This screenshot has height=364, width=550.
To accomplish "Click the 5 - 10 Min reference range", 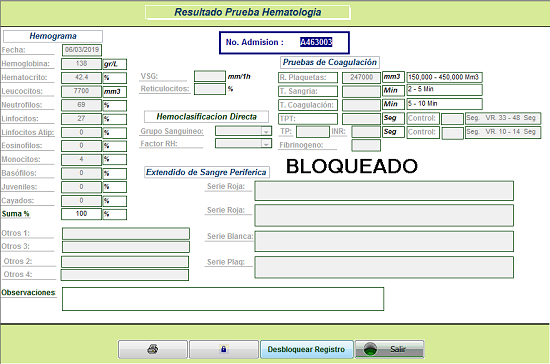I will tap(444, 104).
